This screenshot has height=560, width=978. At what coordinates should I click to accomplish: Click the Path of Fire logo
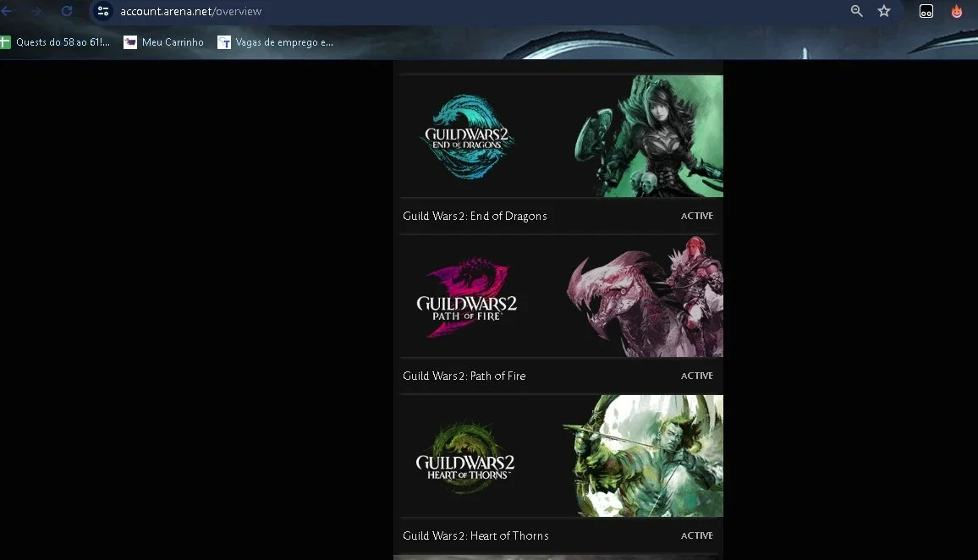click(x=466, y=298)
